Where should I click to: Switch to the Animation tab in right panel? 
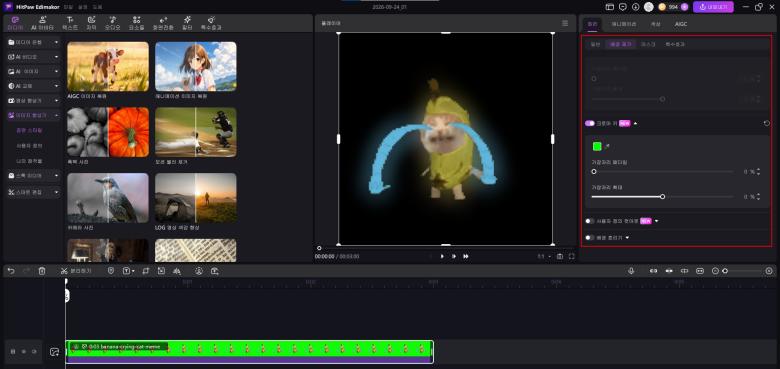(624, 24)
